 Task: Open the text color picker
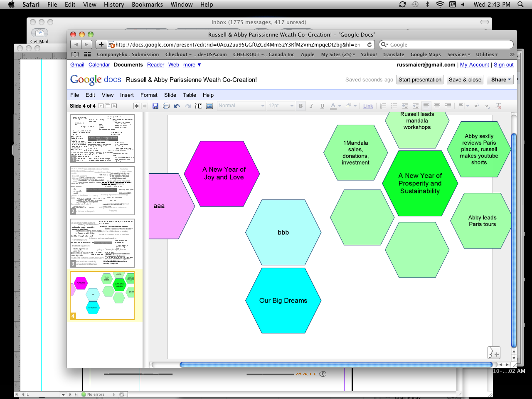[333, 106]
